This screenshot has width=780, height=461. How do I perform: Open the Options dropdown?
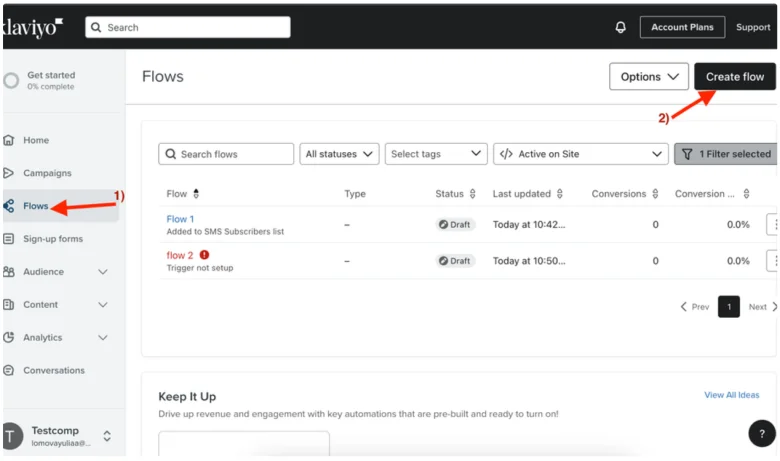tap(649, 77)
